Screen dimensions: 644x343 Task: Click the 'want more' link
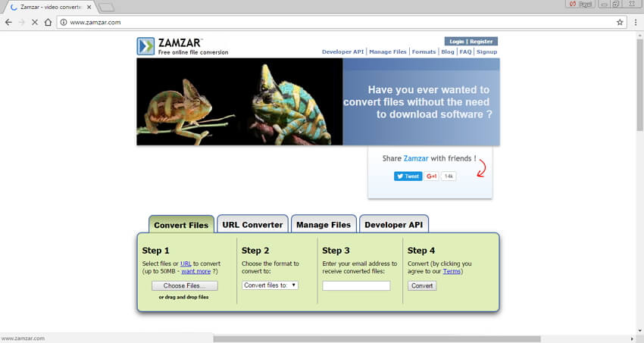(x=196, y=271)
